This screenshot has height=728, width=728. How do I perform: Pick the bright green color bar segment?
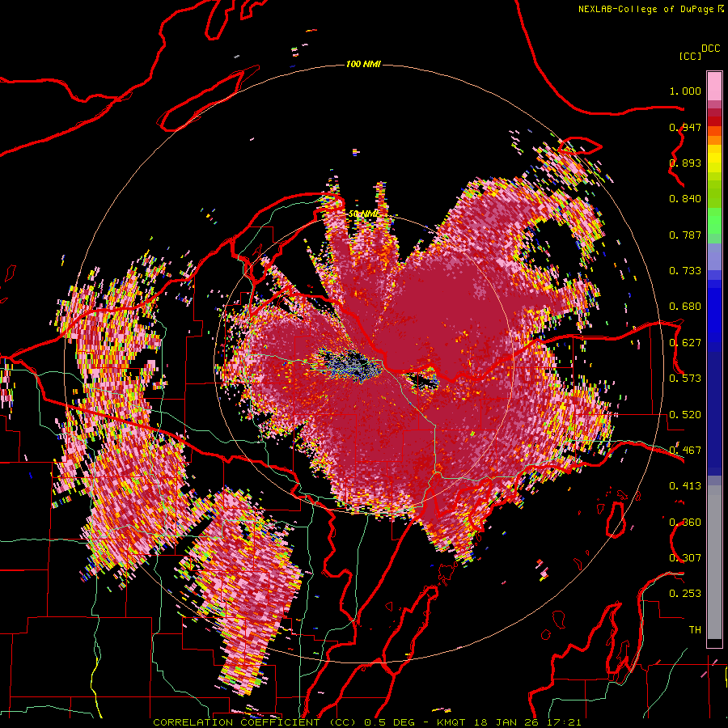714,220
